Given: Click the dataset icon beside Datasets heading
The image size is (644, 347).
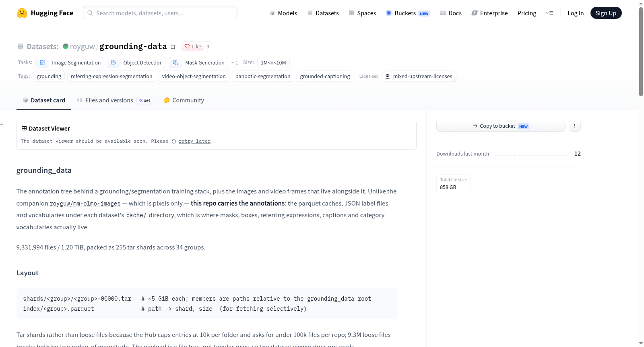Looking at the screenshot, I should [21, 46].
